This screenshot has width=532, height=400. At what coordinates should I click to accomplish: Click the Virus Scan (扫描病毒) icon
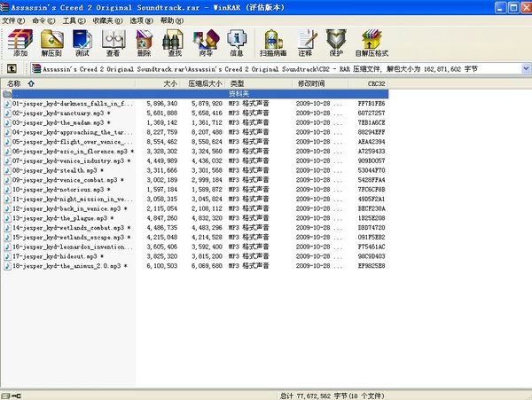(x=273, y=43)
